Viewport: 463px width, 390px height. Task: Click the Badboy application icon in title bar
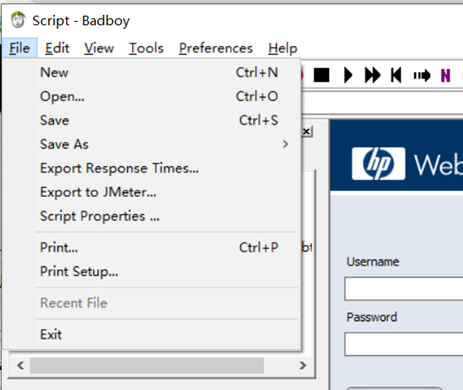pos(18,20)
